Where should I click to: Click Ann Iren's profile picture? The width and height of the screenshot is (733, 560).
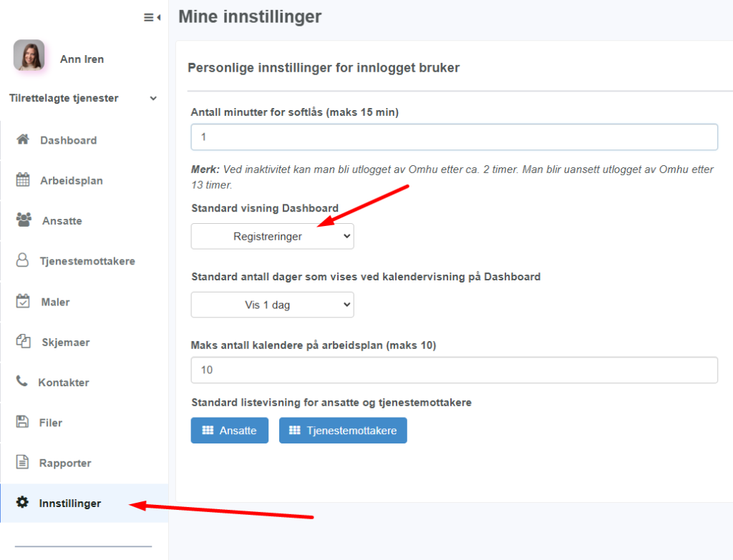click(x=29, y=55)
